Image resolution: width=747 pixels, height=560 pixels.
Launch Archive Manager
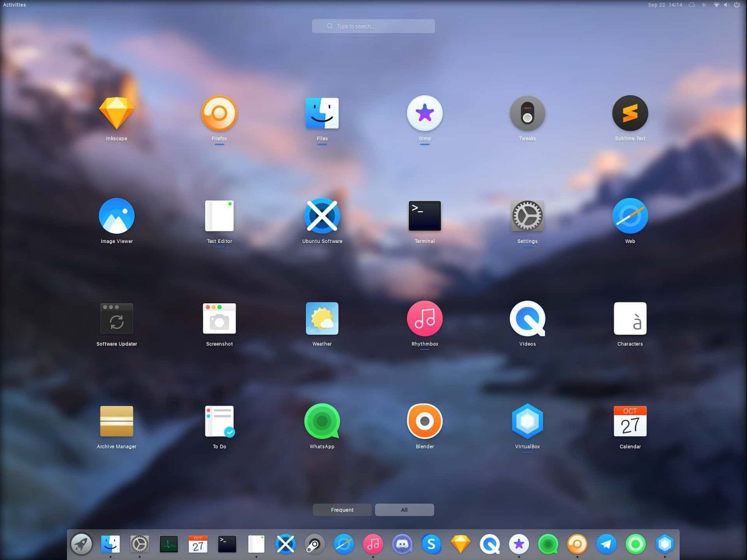[x=116, y=421]
